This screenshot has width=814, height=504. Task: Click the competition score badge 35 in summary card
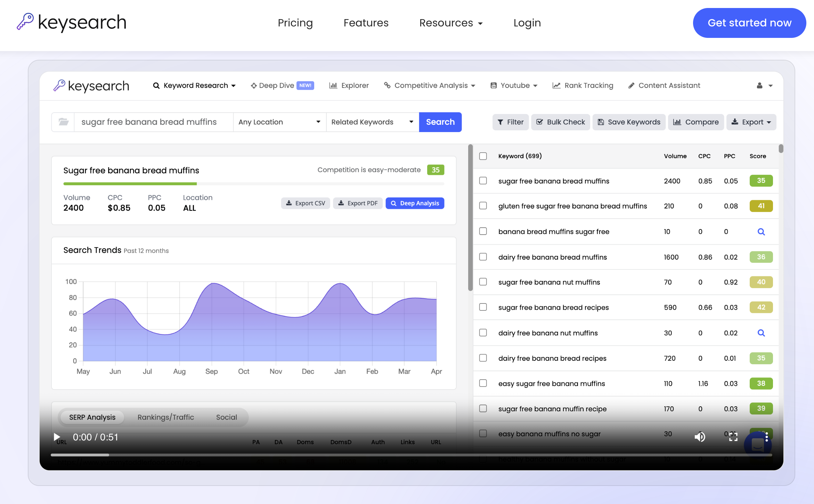tap(436, 170)
